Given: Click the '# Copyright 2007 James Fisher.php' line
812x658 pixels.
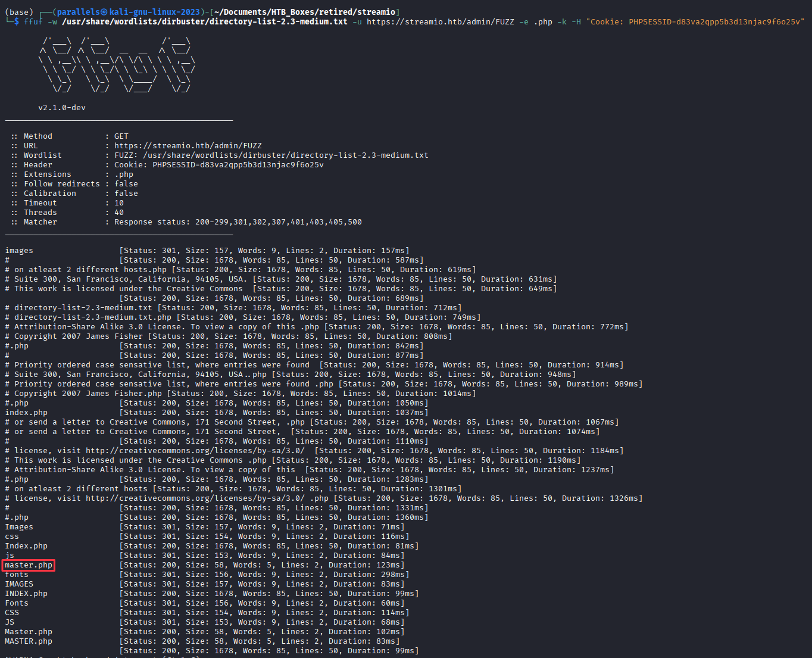Looking at the screenshot, I should point(83,394).
